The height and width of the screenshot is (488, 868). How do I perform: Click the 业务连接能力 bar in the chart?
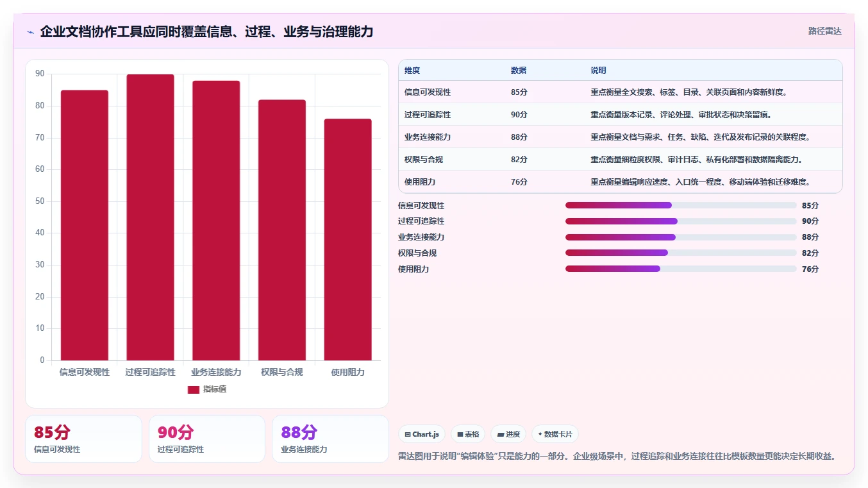pyautogui.click(x=216, y=221)
